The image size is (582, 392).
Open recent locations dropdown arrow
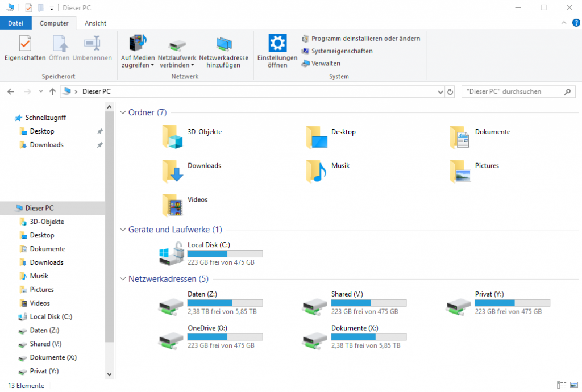tap(40, 91)
